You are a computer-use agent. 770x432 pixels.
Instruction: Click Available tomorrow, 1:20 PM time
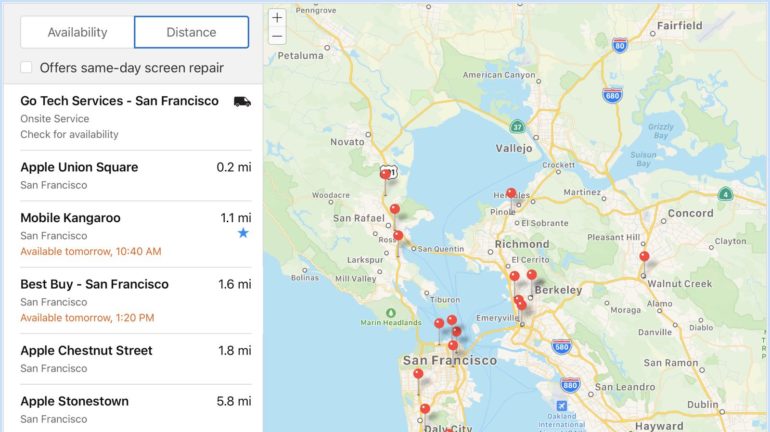87,318
